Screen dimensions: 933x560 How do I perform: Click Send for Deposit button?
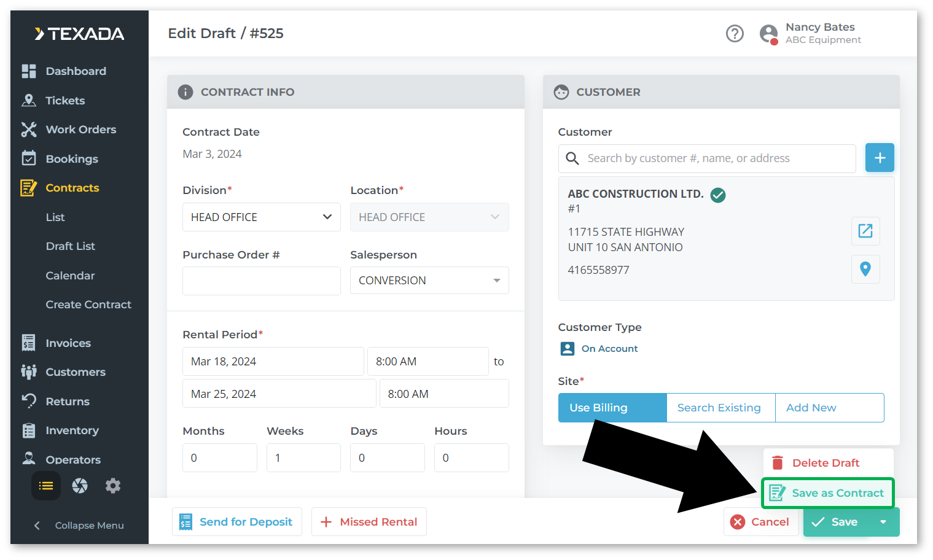click(237, 522)
